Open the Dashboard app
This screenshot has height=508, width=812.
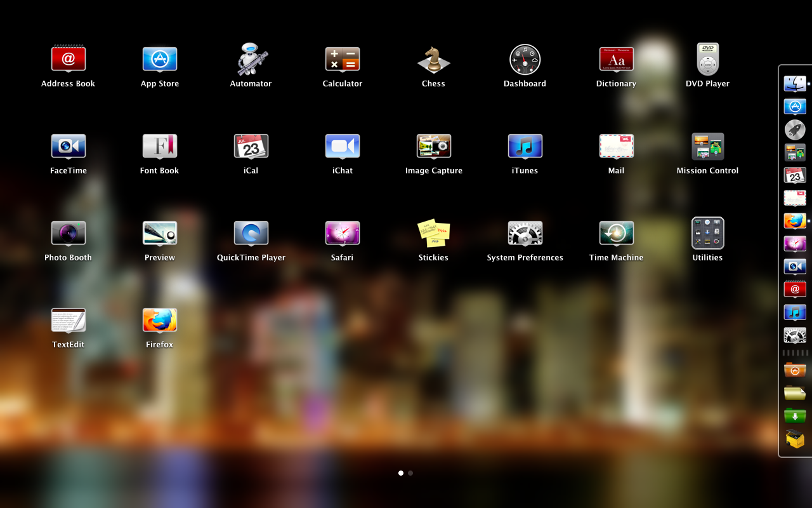(x=525, y=60)
